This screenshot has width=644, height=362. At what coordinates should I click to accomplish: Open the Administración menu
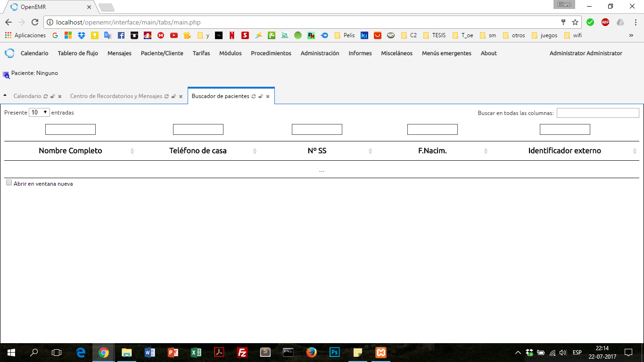coord(320,53)
